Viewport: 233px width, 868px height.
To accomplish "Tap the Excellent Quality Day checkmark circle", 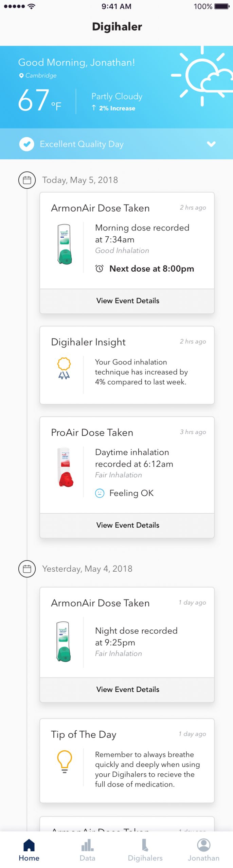I will [x=26, y=144].
